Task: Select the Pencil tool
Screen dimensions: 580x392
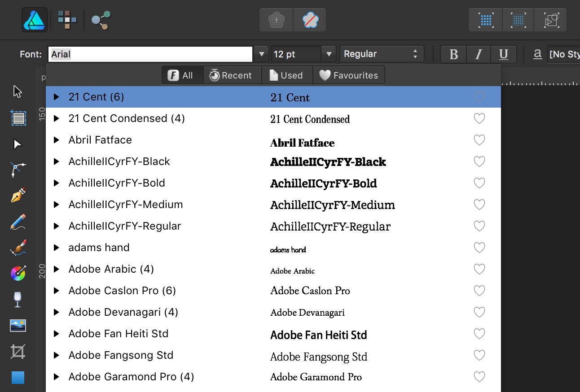Action: [18, 222]
